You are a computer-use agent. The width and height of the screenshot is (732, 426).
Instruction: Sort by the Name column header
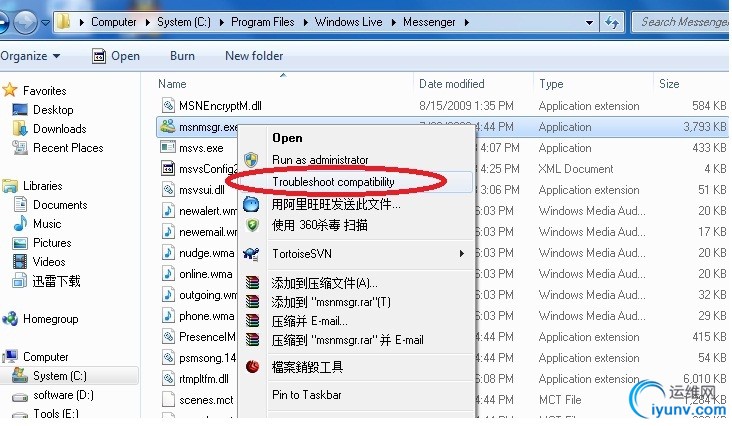pyautogui.click(x=172, y=84)
